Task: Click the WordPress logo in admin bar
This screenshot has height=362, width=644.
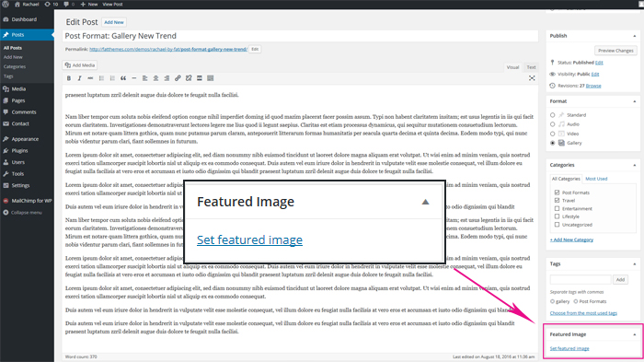Action: click(x=6, y=4)
